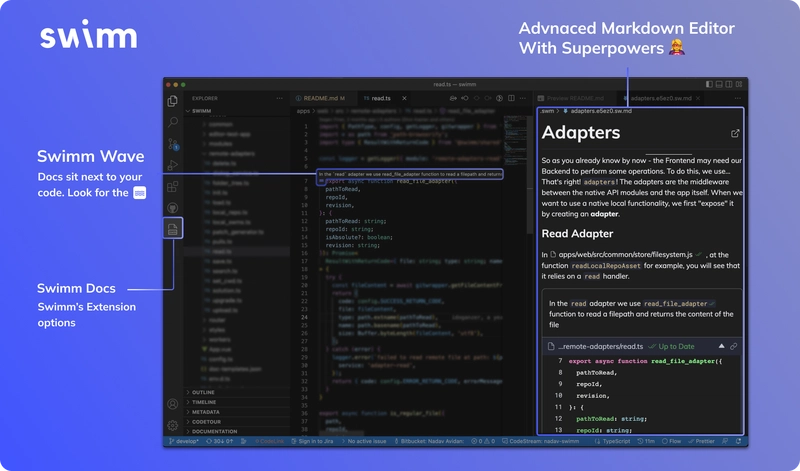
Task: Click the .swm breadcrumb in doc pane
Action: (x=547, y=111)
